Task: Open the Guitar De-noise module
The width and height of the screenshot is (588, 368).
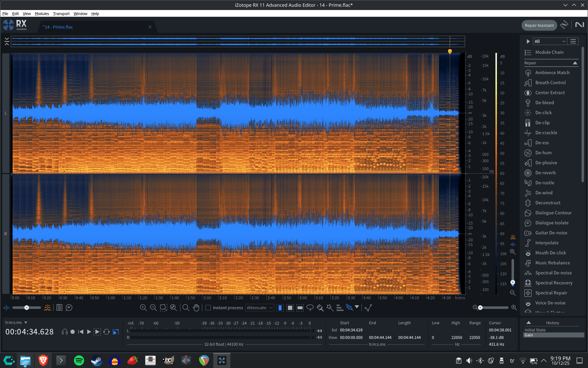Action: pyautogui.click(x=551, y=233)
